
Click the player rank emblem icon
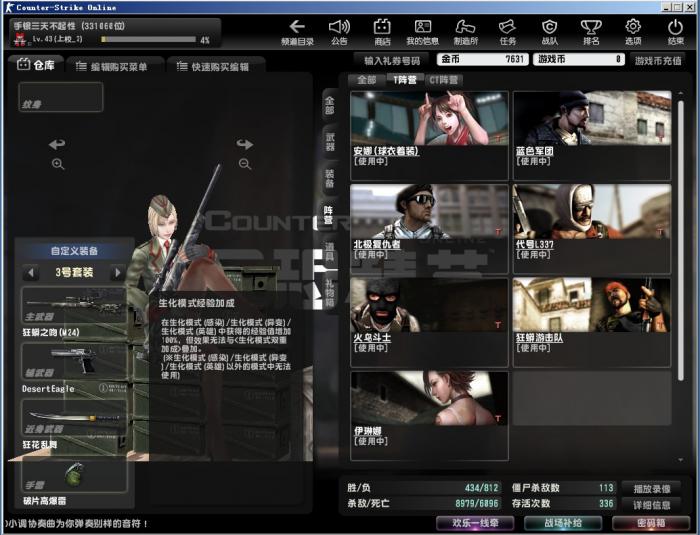pos(19,40)
